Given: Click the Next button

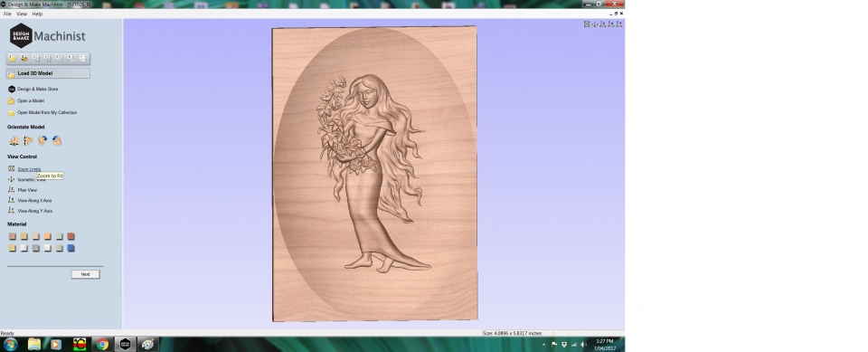Looking at the screenshot, I should click(85, 274).
